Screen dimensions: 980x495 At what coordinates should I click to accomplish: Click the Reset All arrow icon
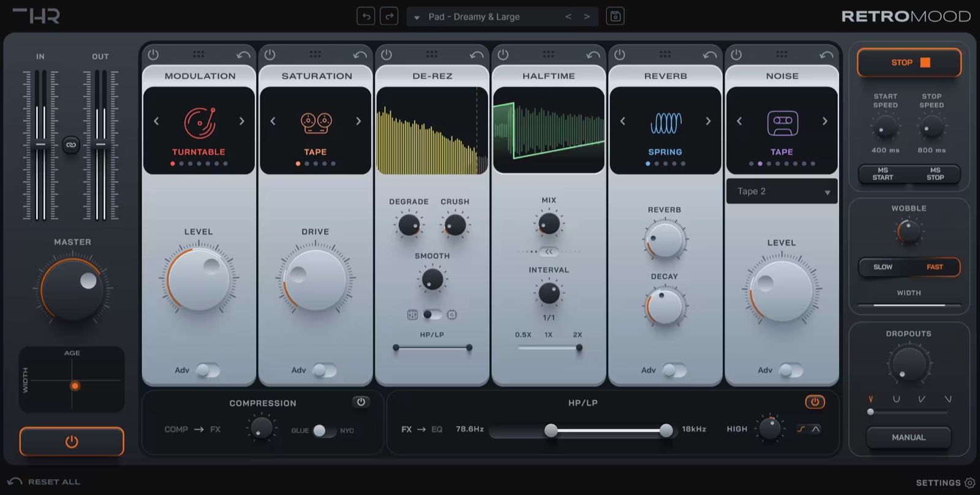pos(15,482)
